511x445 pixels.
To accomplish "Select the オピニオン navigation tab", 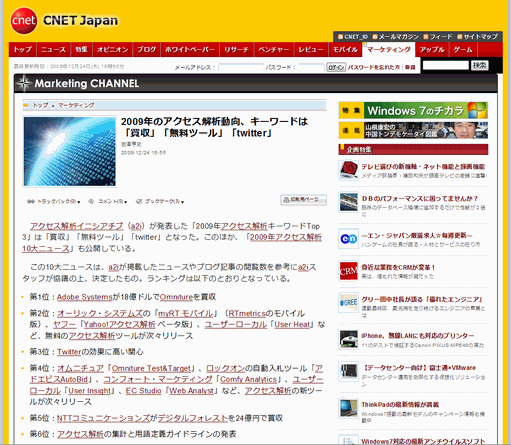I will pyautogui.click(x=112, y=50).
